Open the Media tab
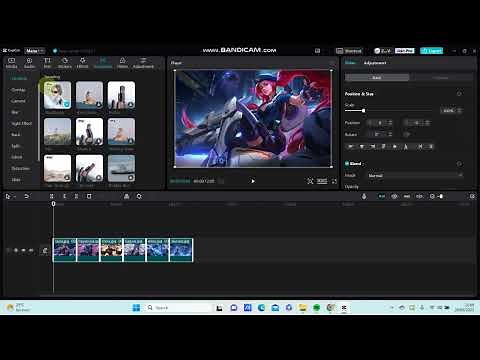The width and height of the screenshot is (480, 360). pos(12,63)
